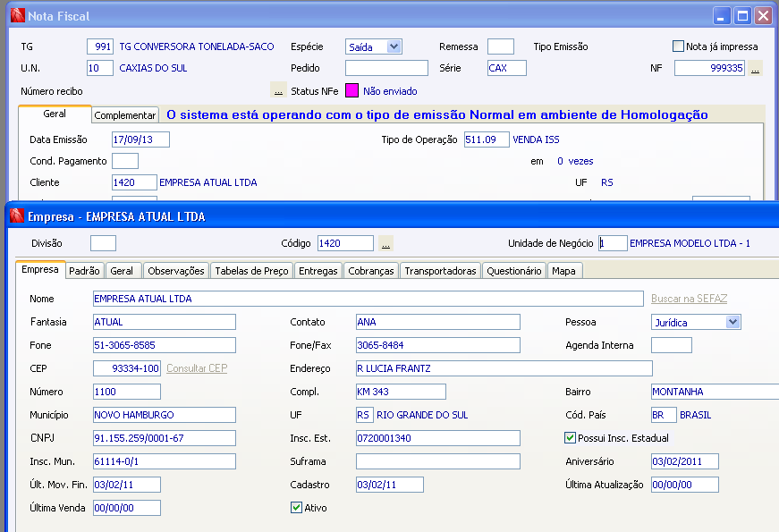Open Número recibo lookup ellipsis button
This screenshot has width=779, height=532.
pyautogui.click(x=278, y=91)
